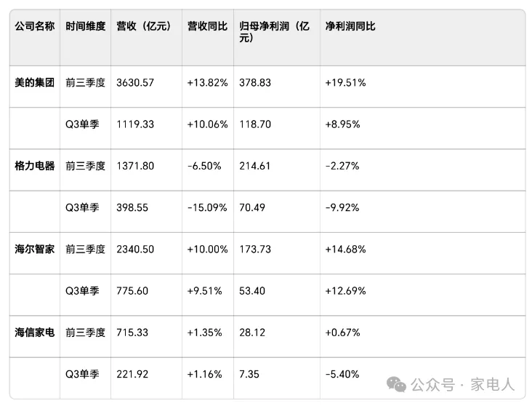Click the WeChat logo in the watermark
Viewport: 532px width, 406px height.
pyautogui.click(x=397, y=383)
